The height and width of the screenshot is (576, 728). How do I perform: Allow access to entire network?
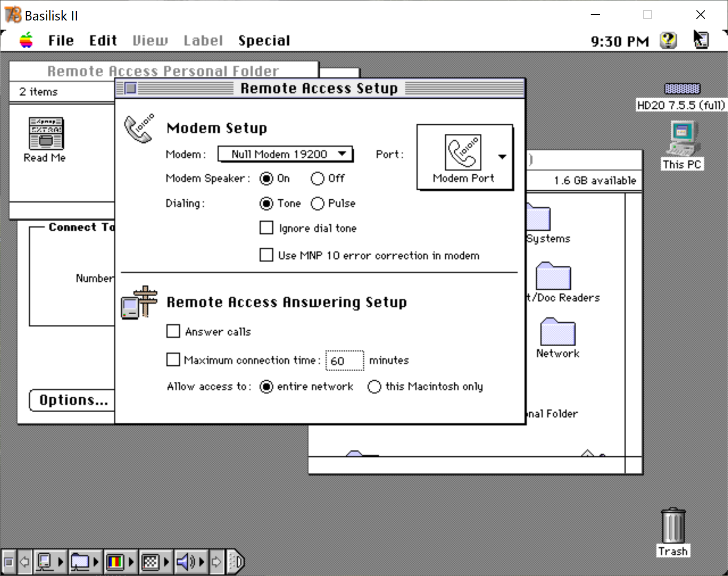tap(266, 387)
